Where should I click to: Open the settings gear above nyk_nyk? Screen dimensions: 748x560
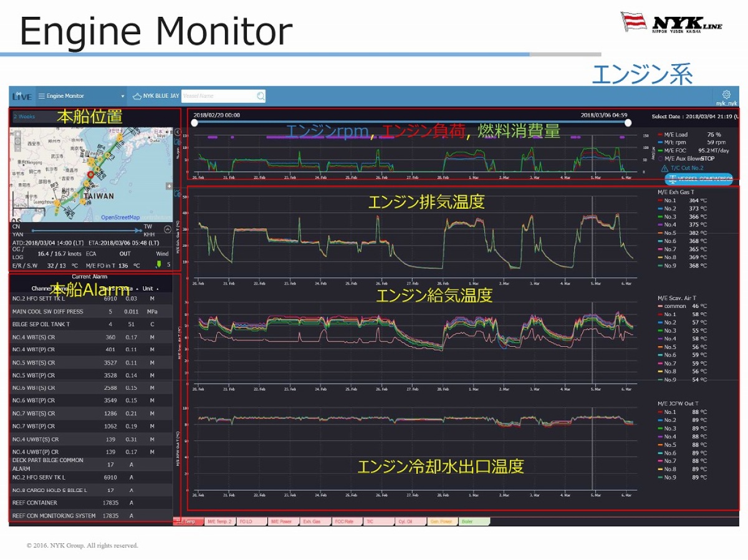726,93
